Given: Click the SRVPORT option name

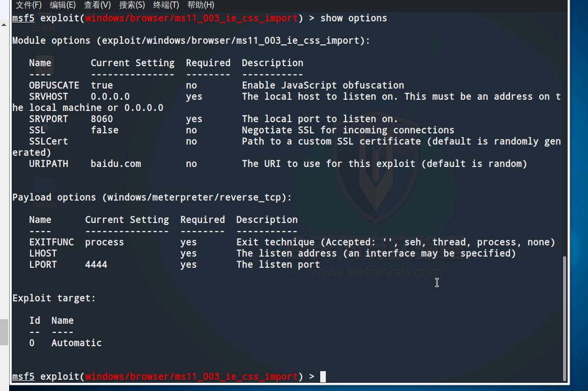Looking at the screenshot, I should pos(48,119).
